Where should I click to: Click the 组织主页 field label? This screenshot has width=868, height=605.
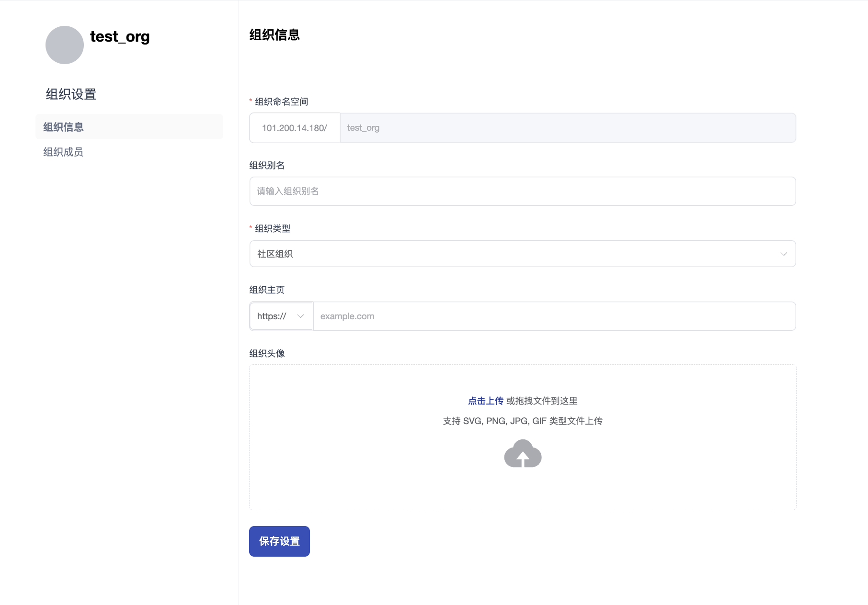tap(267, 290)
